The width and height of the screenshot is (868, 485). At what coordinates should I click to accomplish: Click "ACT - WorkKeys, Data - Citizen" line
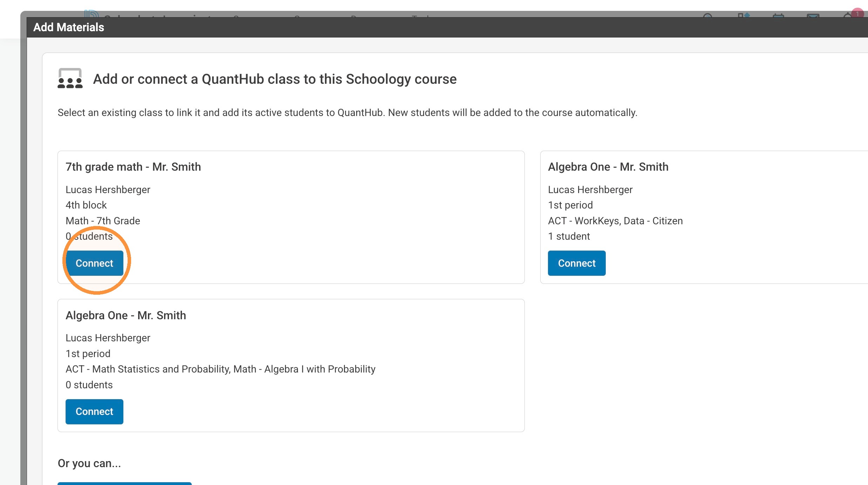tap(615, 221)
